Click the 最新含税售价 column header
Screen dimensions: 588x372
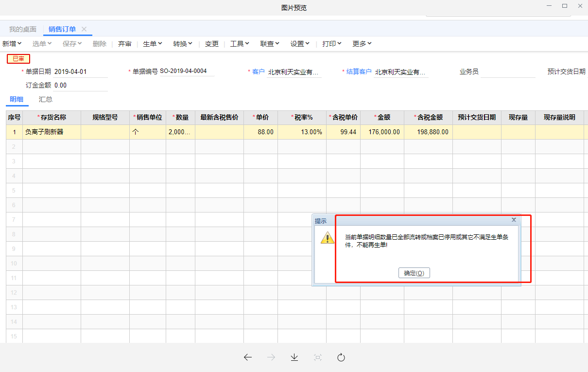tap(219, 117)
